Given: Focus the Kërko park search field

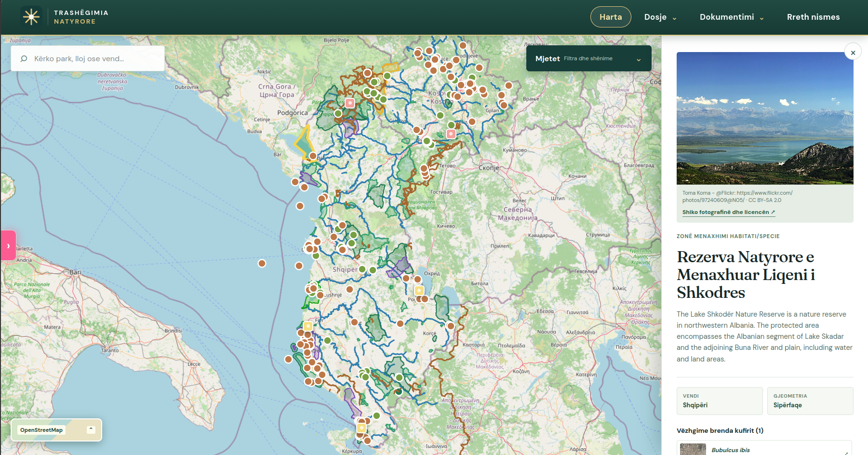Looking at the screenshot, I should (88, 58).
